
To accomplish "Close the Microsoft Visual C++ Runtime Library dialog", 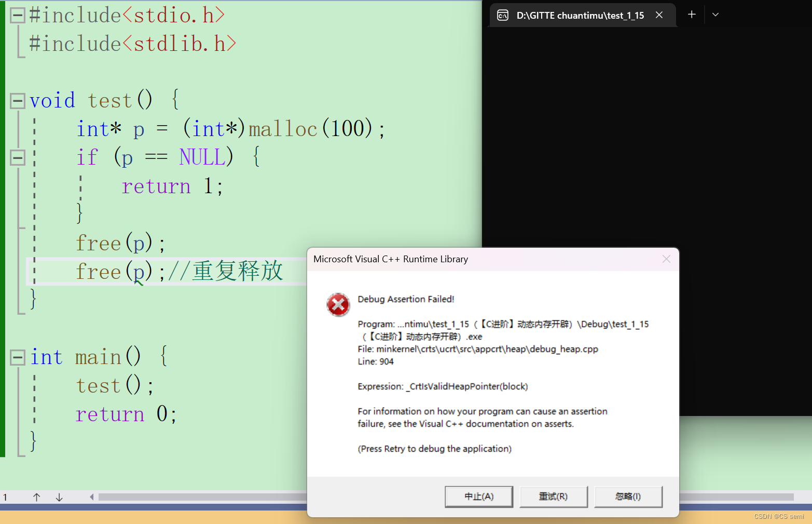I will tap(667, 259).
